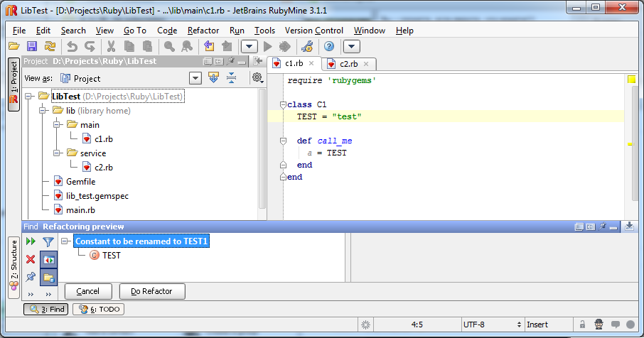The height and width of the screenshot is (338, 644).
Task: Open run configuration dropdown in toolbar
Action: (x=249, y=46)
